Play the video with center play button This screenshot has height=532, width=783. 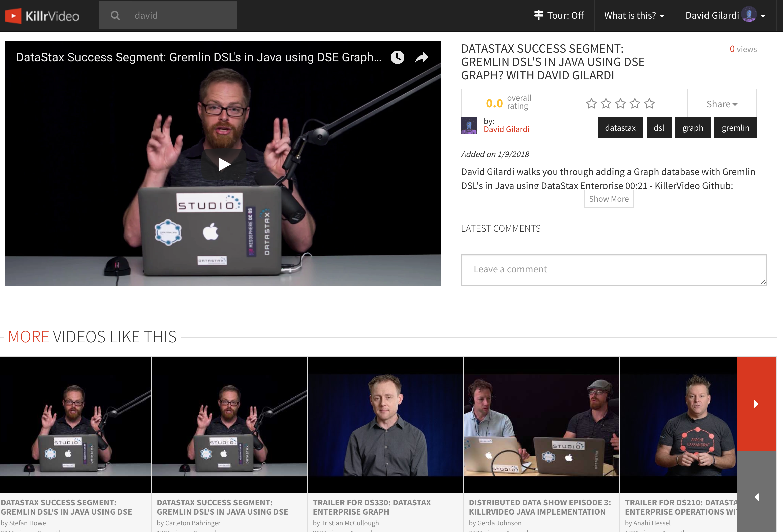pos(224,164)
